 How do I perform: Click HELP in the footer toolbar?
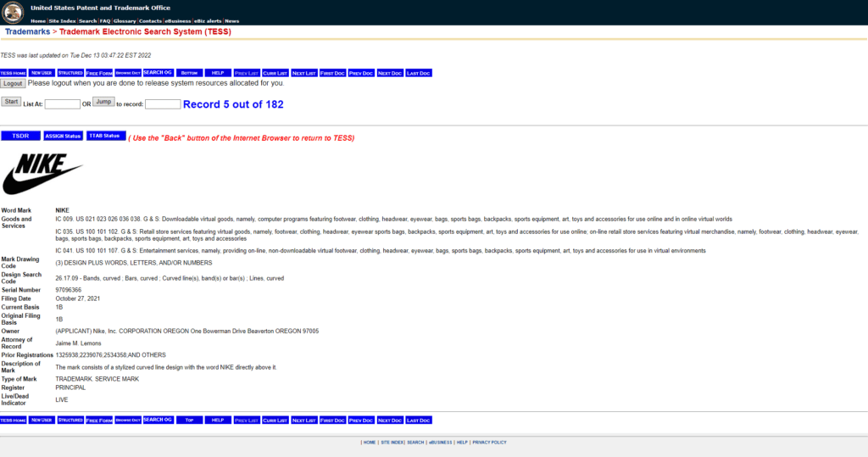[x=218, y=421]
